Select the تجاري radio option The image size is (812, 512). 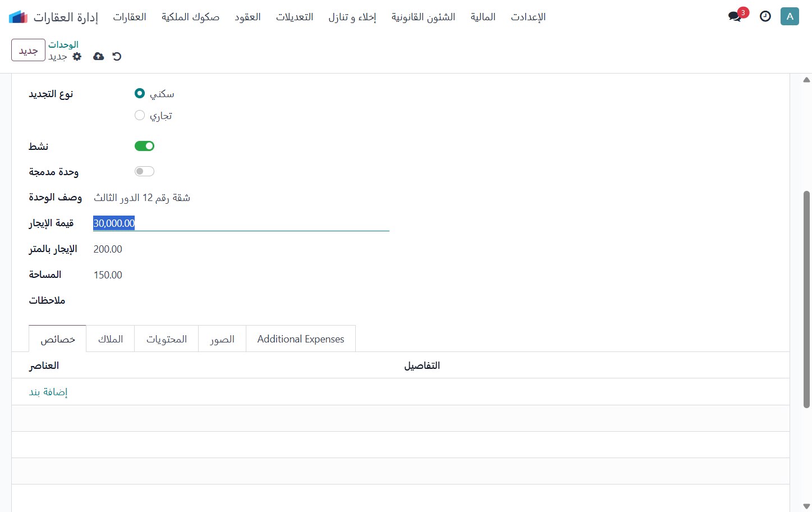[x=140, y=115]
